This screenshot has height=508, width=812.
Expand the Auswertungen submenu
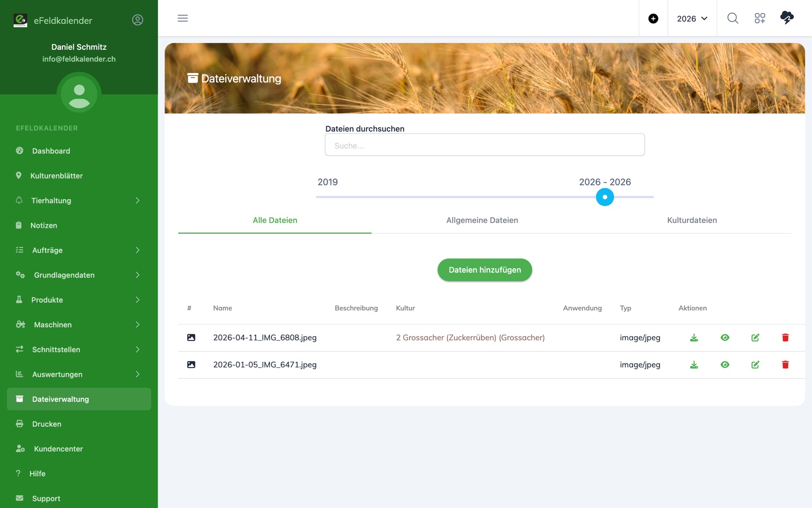click(x=79, y=375)
